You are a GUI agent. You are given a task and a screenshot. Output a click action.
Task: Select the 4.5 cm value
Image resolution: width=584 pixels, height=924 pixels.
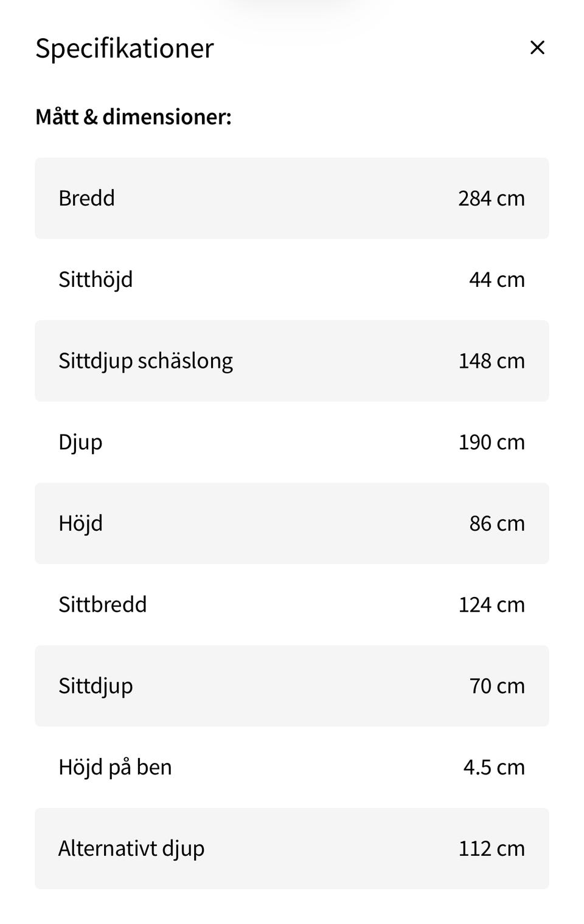493,767
